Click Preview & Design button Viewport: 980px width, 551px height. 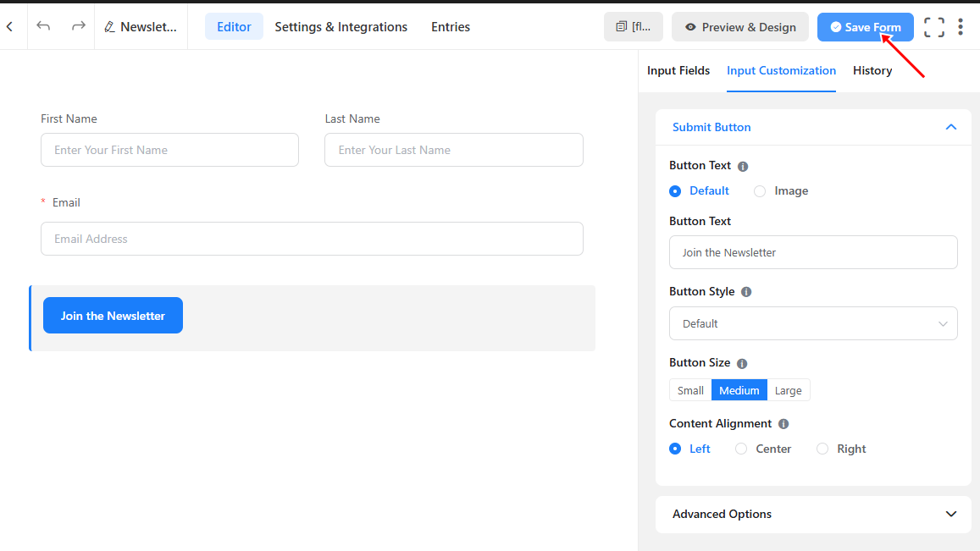click(740, 27)
